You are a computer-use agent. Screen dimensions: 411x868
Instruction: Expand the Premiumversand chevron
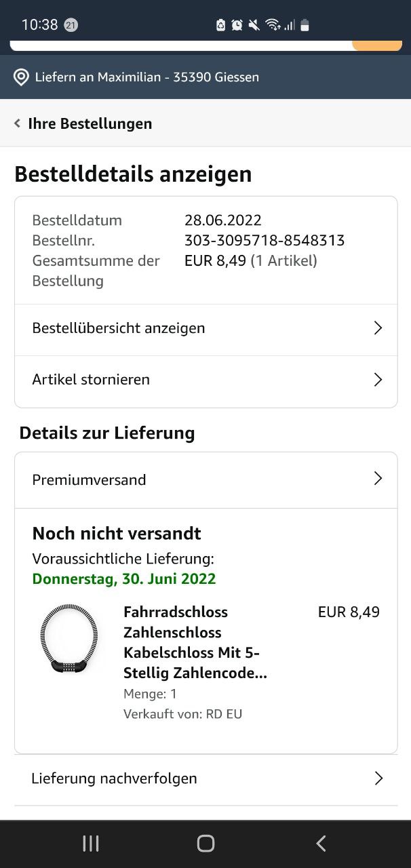[378, 479]
